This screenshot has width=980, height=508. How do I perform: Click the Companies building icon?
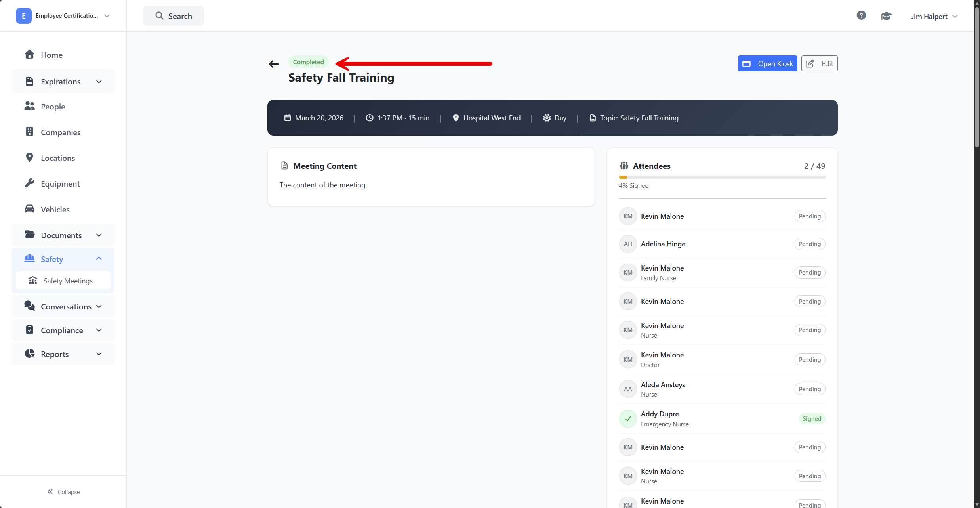coord(29,132)
